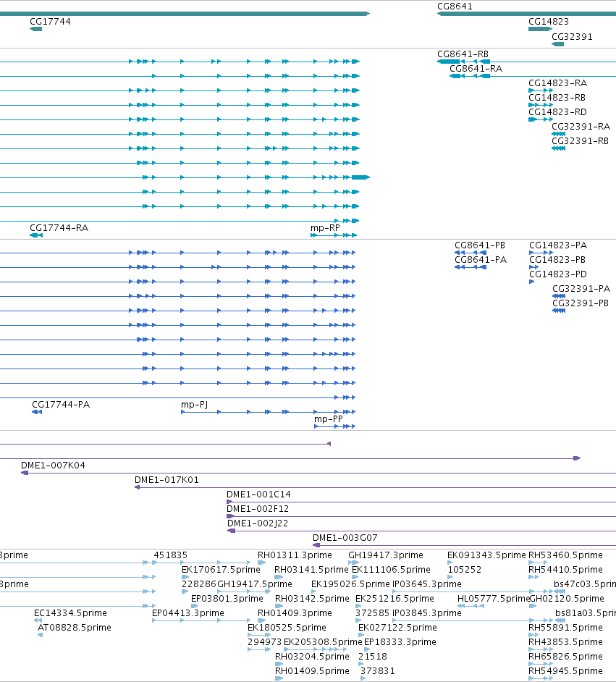Viewport: 616px width, 682px height.
Task: Click EST EK170617.5prime
Action: [221, 569]
